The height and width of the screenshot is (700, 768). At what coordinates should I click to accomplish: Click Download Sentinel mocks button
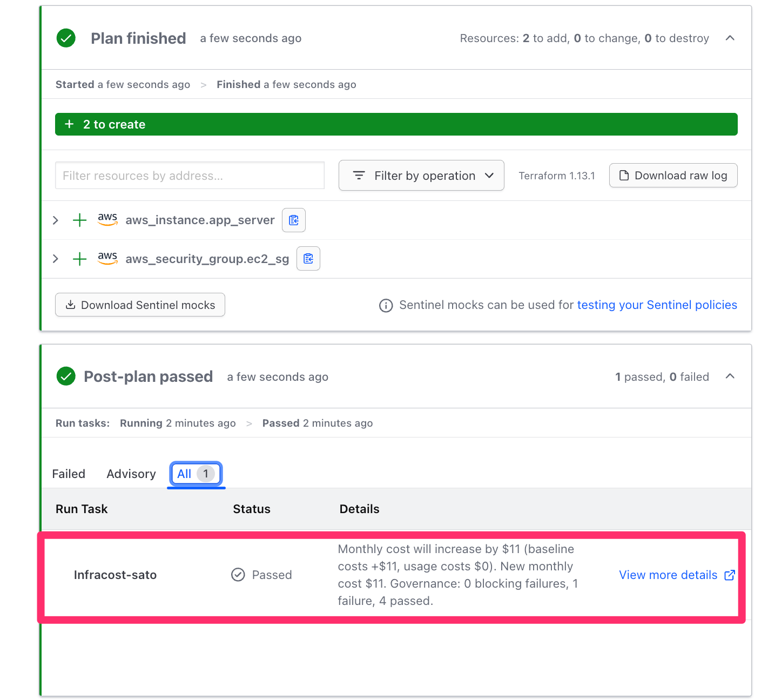pyautogui.click(x=140, y=305)
